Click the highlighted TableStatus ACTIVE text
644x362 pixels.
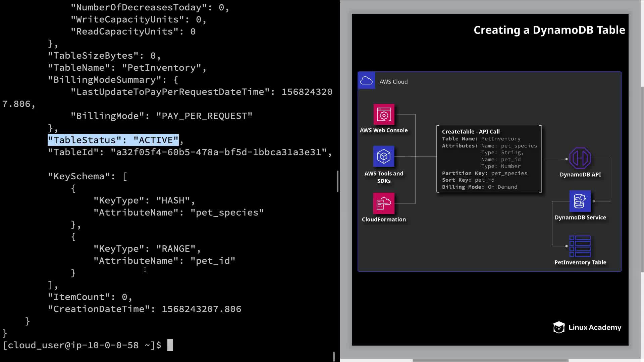(113, 140)
